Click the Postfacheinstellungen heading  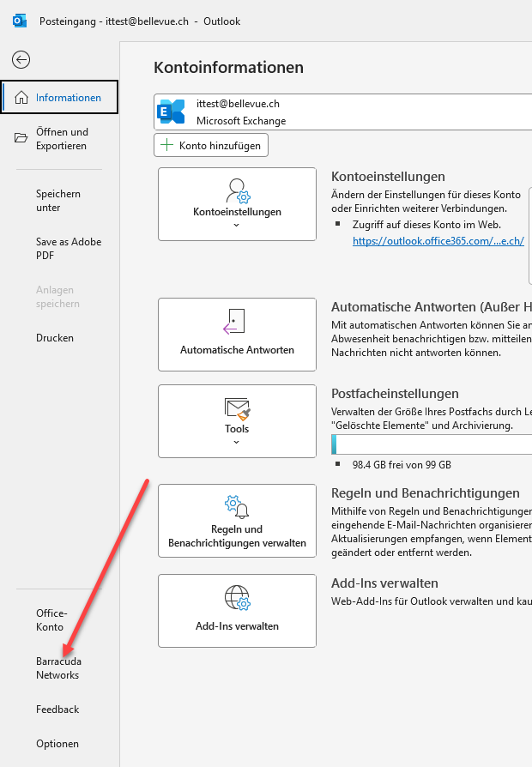click(395, 394)
